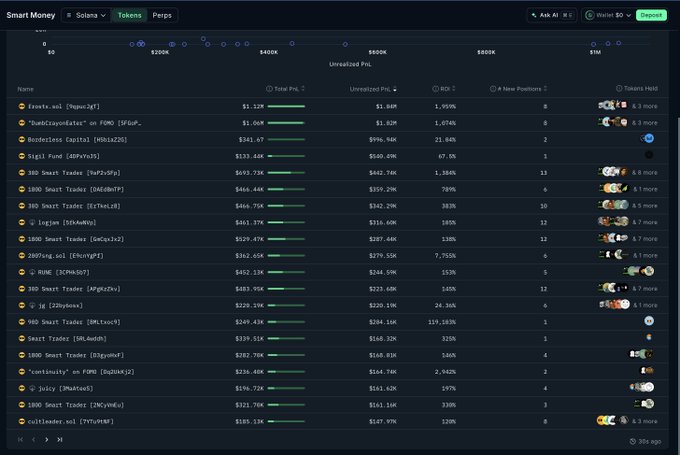Viewport: 680px width, 455px height.
Task: Open Borderless Capital wallet row
Action: pyautogui.click(x=337, y=140)
